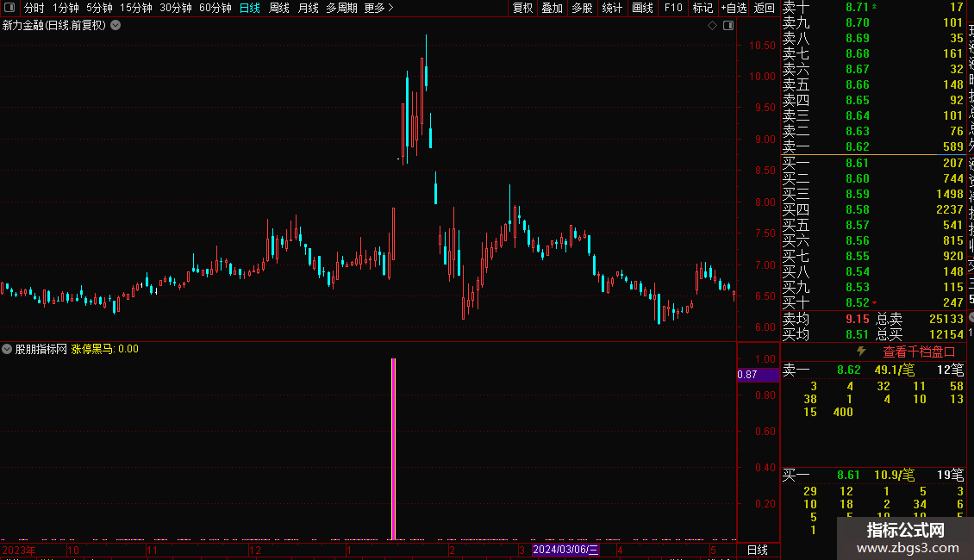
Task: Click 总卖 total 25133
Action: [946, 319]
